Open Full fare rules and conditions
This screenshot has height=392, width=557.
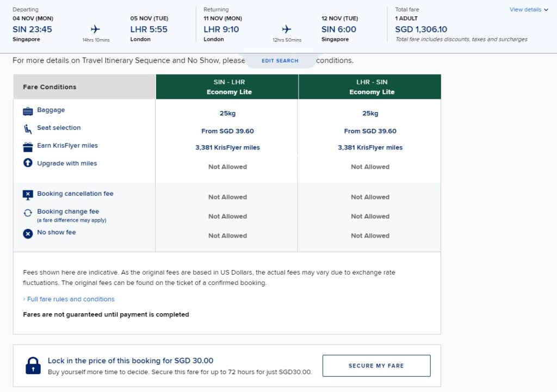coord(69,299)
